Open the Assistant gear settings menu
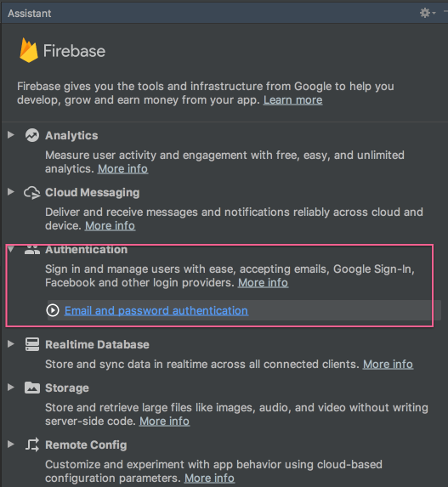Screen dimensions: 448x487 pos(428,13)
